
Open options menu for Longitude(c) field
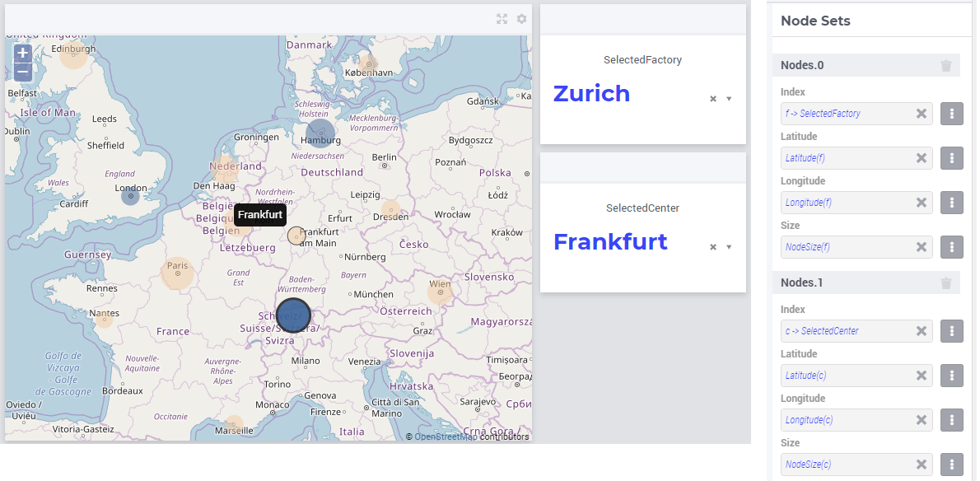click(x=952, y=420)
